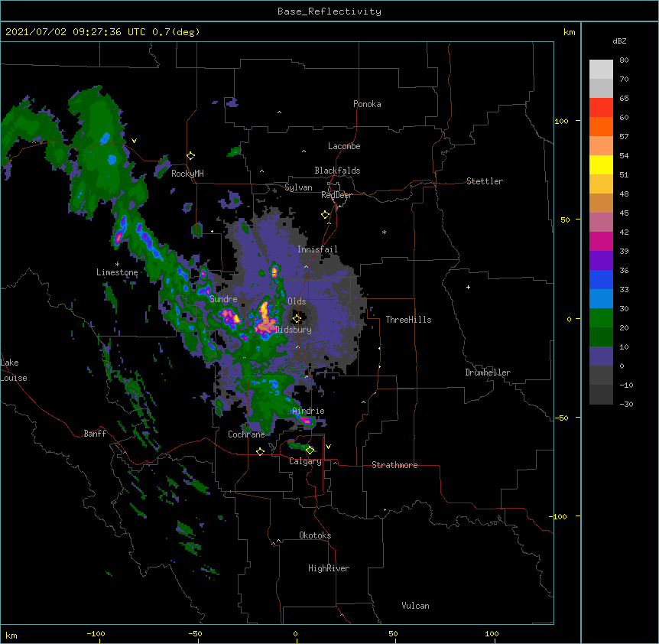Click the RedDeer city label

pyautogui.click(x=337, y=195)
